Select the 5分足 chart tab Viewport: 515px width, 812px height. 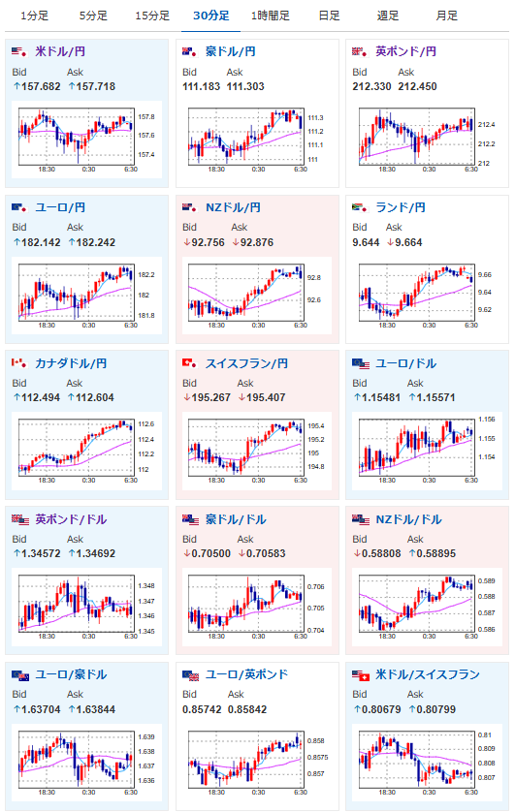click(93, 16)
